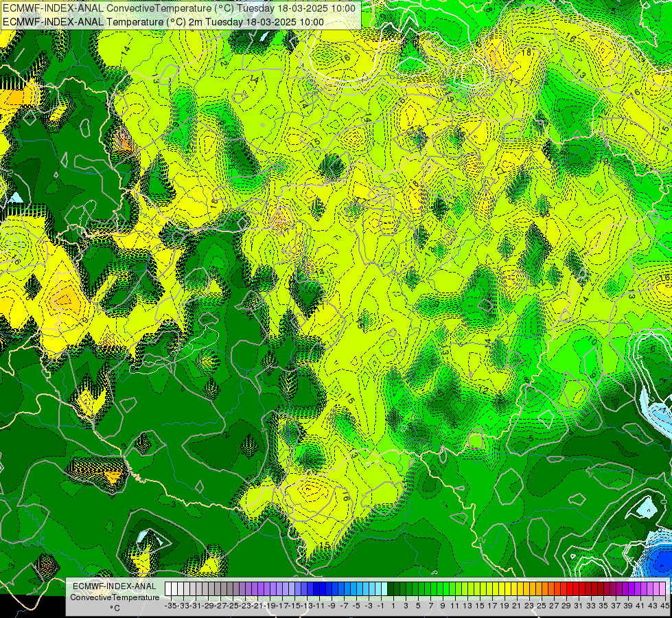Click the legend scale value -5
This screenshot has height=618, width=672.
pos(356,606)
